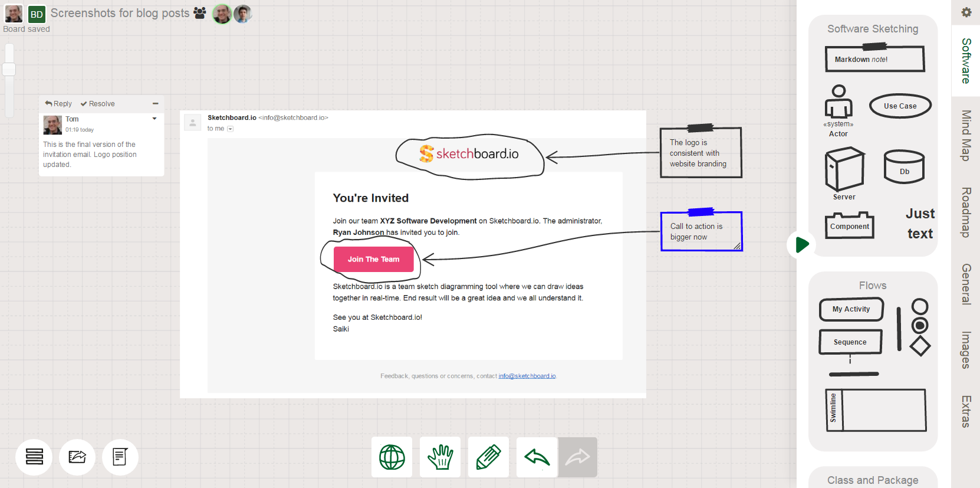The width and height of the screenshot is (980, 488).
Task: Open Tom's comment dropdown arrow
Action: click(x=154, y=119)
